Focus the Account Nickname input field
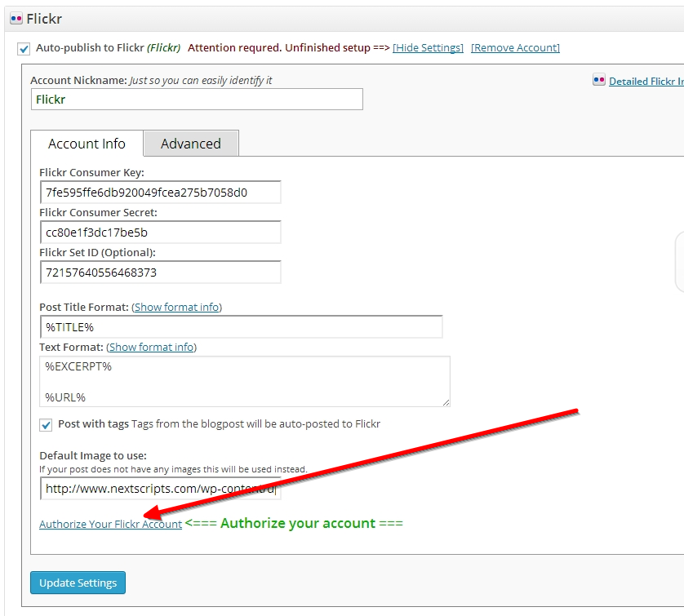This screenshot has width=684, height=616. pos(197,100)
